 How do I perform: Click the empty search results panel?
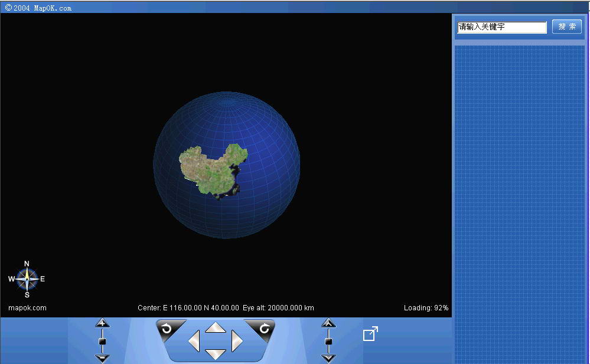point(519,201)
